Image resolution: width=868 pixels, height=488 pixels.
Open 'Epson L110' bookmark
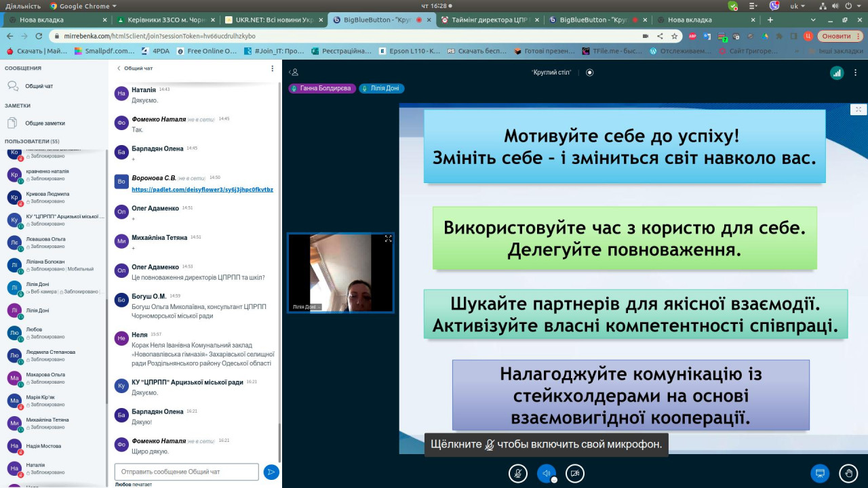tap(410, 51)
